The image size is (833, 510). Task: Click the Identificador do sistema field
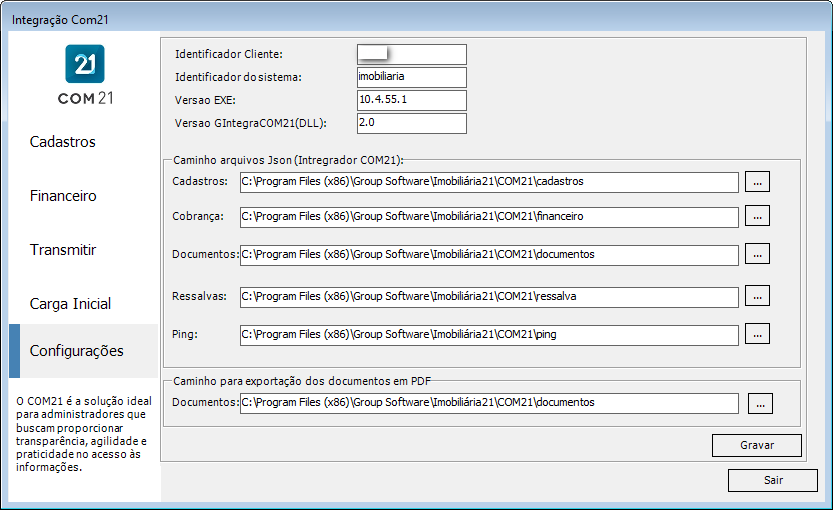coord(412,77)
